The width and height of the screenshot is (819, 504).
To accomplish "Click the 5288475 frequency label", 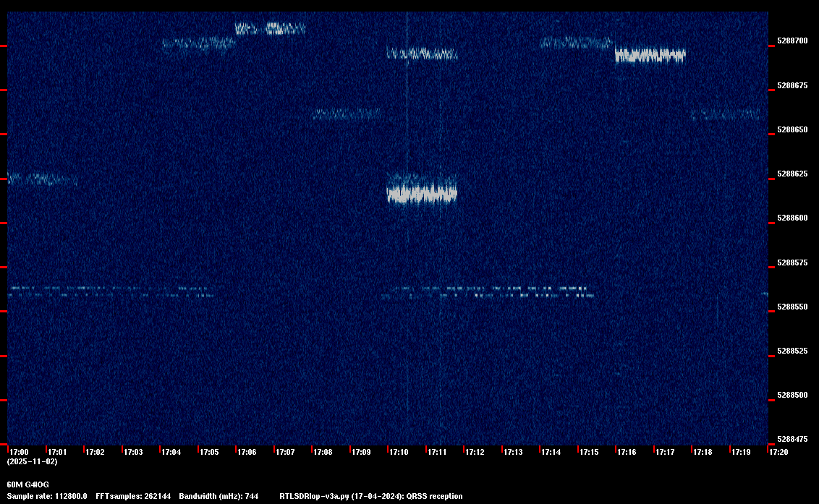I will (792, 439).
